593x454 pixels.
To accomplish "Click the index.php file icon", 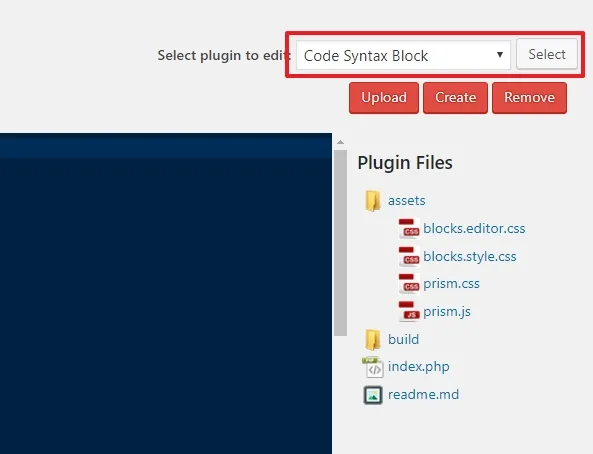I will (x=373, y=367).
